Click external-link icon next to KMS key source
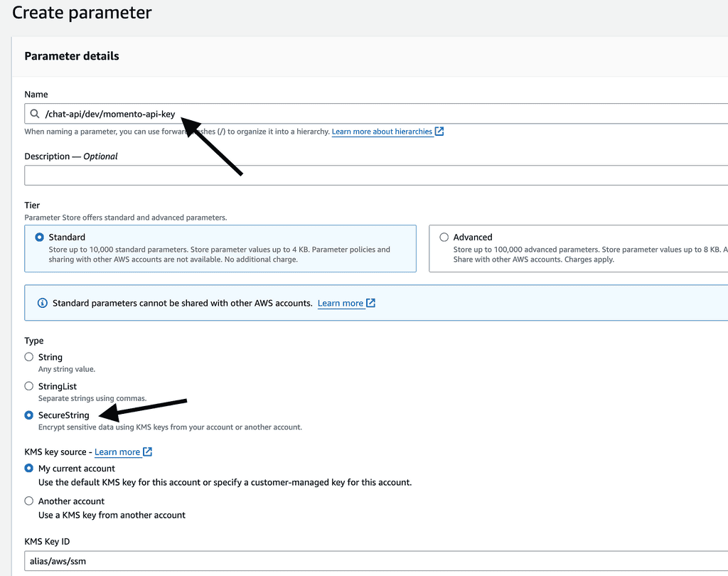The height and width of the screenshot is (576, 728). 147,452
